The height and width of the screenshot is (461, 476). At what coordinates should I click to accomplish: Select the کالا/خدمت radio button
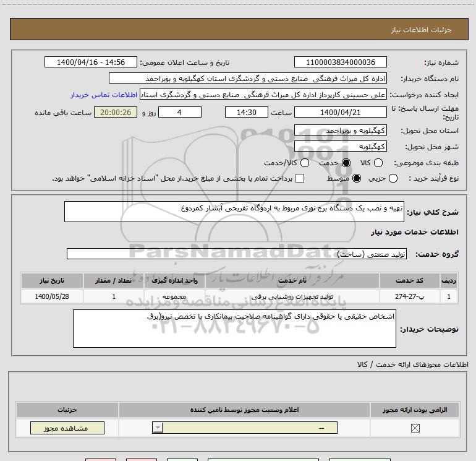coord(305,163)
